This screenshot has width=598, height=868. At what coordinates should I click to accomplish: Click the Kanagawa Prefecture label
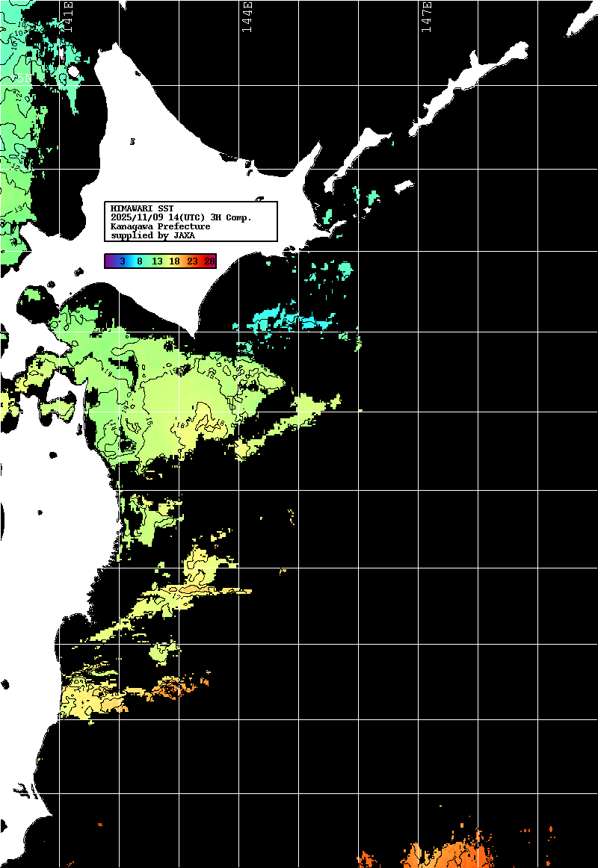point(160,226)
